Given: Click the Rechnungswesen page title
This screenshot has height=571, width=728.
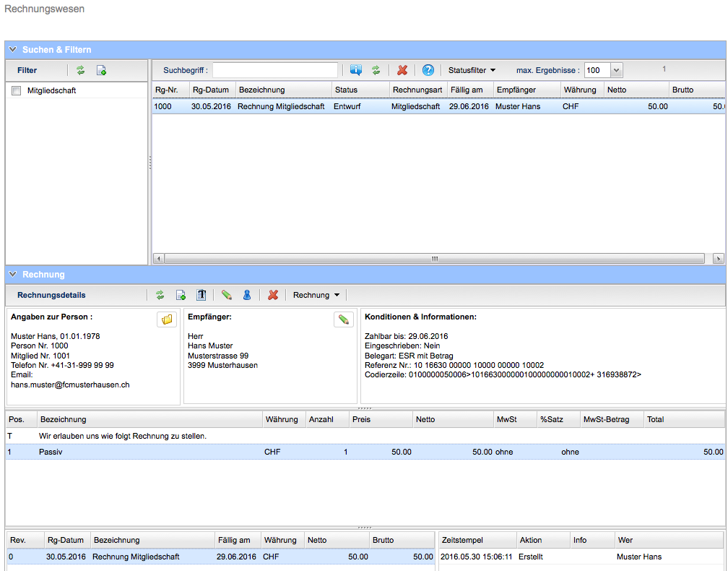Looking at the screenshot, I should (x=45, y=9).
